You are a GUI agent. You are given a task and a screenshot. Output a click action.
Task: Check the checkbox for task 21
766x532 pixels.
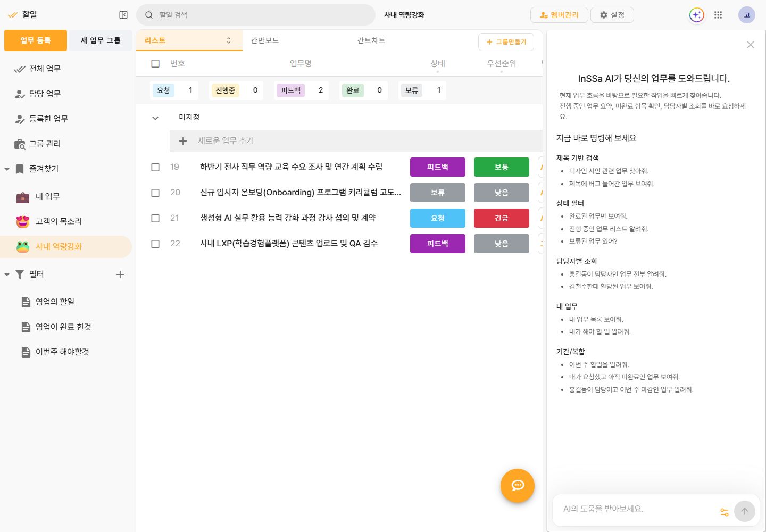click(155, 218)
